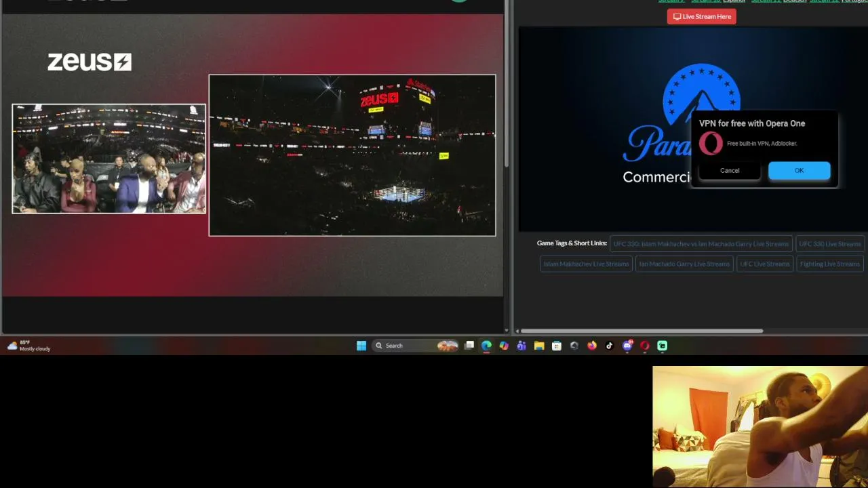Image resolution: width=868 pixels, height=488 pixels.
Task: Open Microsoft Store from the taskbar
Action: [557, 346]
